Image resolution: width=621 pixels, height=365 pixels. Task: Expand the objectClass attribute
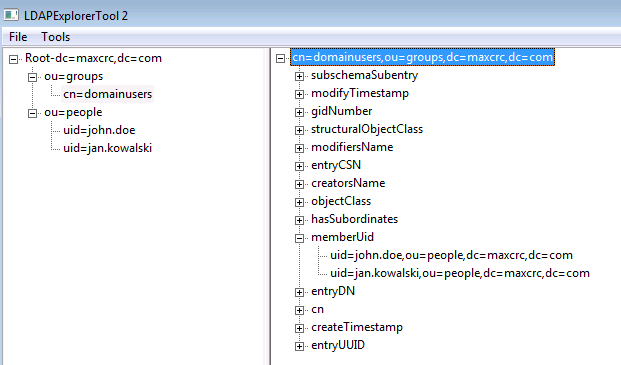coord(299,202)
